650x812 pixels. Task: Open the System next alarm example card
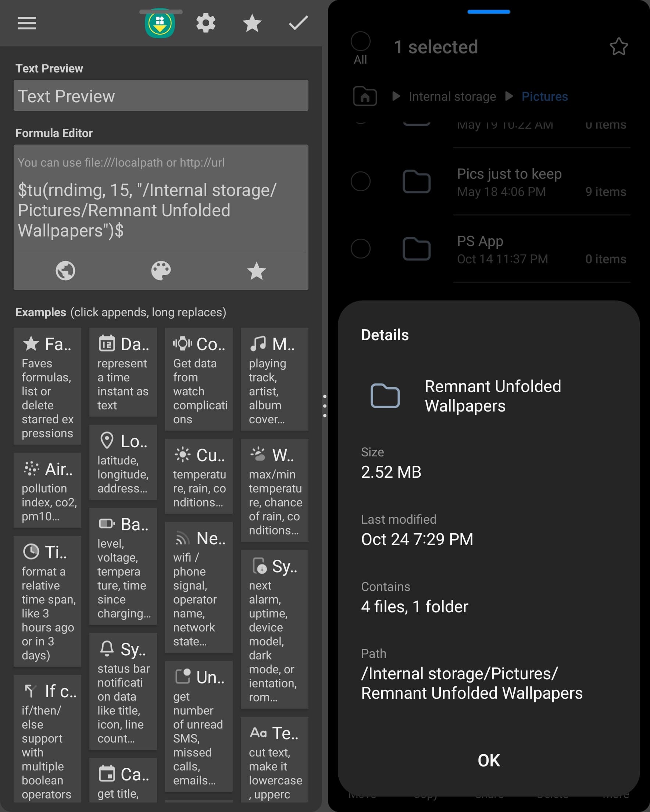275,629
